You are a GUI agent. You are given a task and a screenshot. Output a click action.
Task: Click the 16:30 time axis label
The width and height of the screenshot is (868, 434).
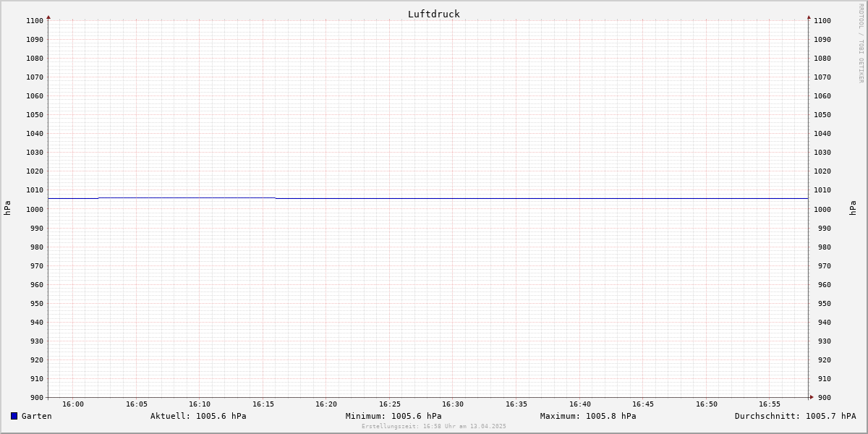point(453,404)
